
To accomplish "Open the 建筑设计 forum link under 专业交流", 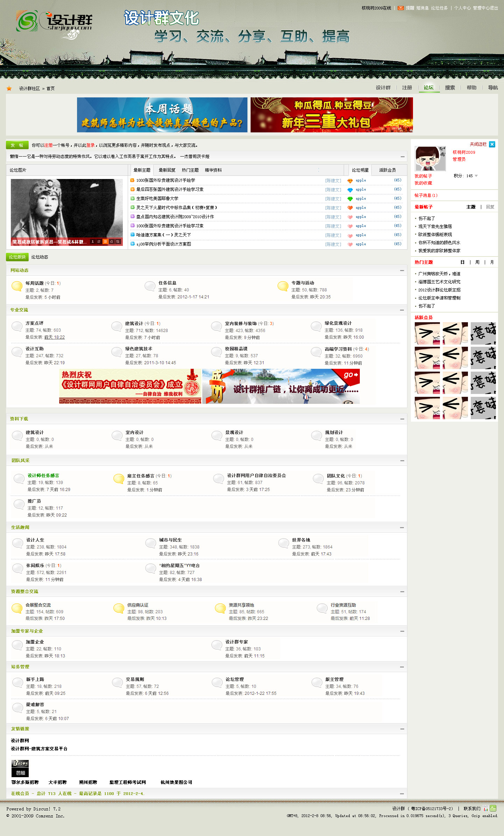I will pos(134,323).
